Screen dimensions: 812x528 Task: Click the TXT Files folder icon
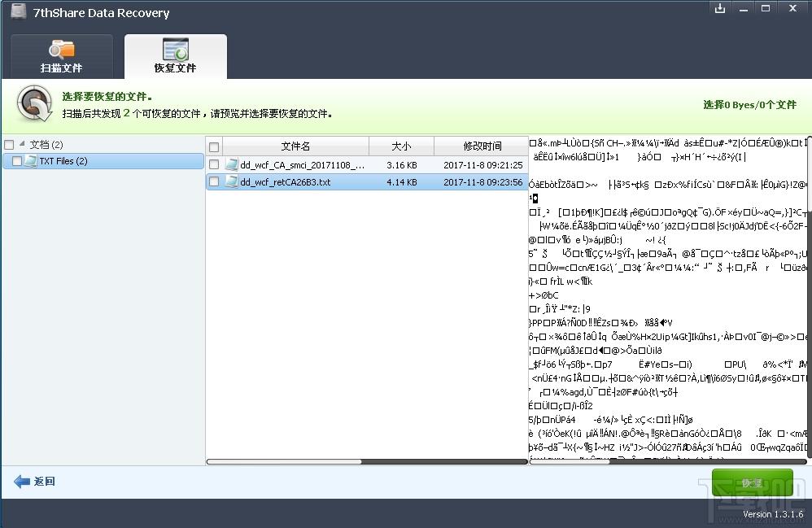point(31,161)
